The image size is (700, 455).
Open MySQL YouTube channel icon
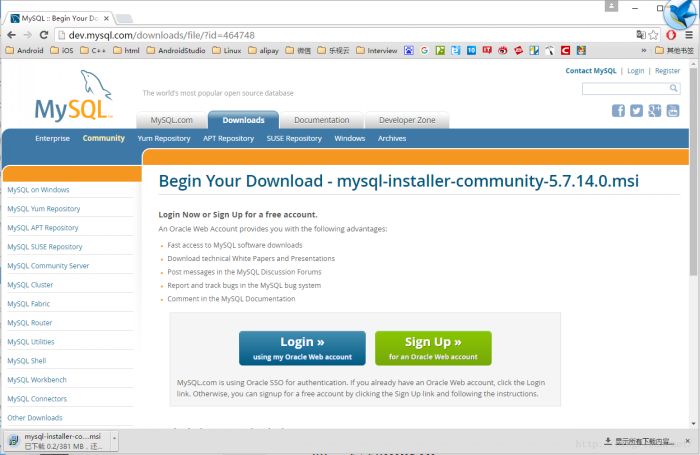673,110
